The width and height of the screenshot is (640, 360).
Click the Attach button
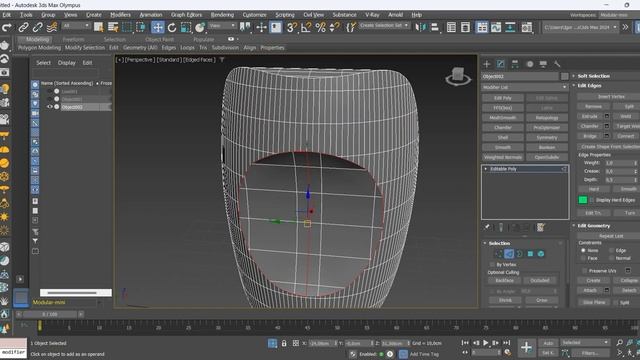click(x=590, y=290)
